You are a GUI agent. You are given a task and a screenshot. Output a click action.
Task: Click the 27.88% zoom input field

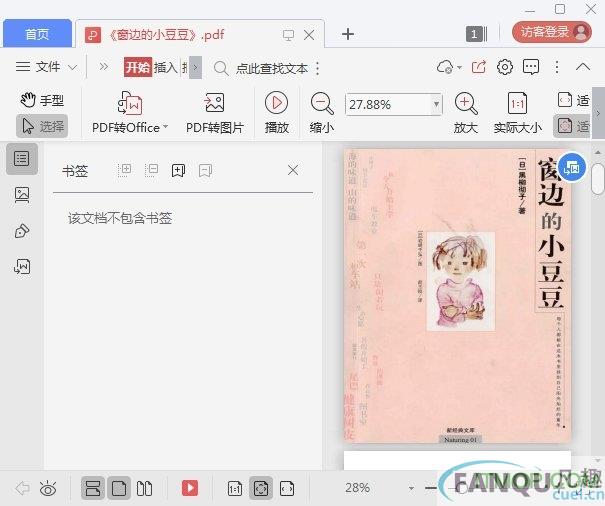coord(389,104)
